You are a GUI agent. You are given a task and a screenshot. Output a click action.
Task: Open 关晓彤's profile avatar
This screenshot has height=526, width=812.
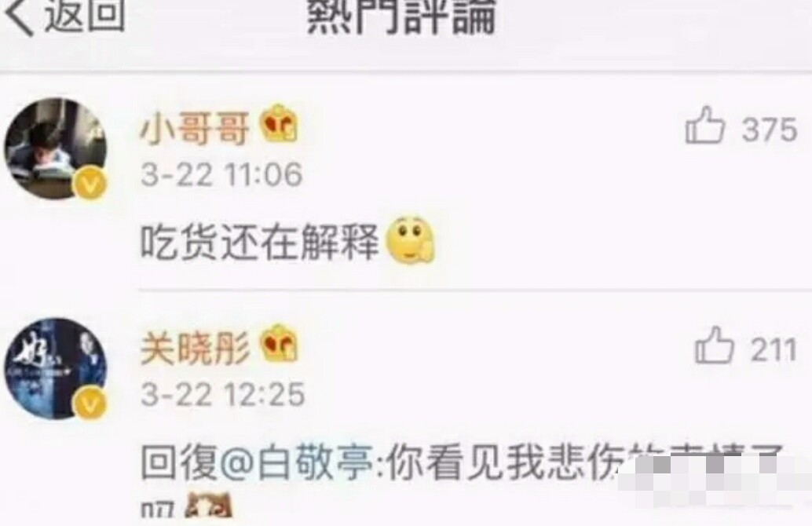[56, 369]
